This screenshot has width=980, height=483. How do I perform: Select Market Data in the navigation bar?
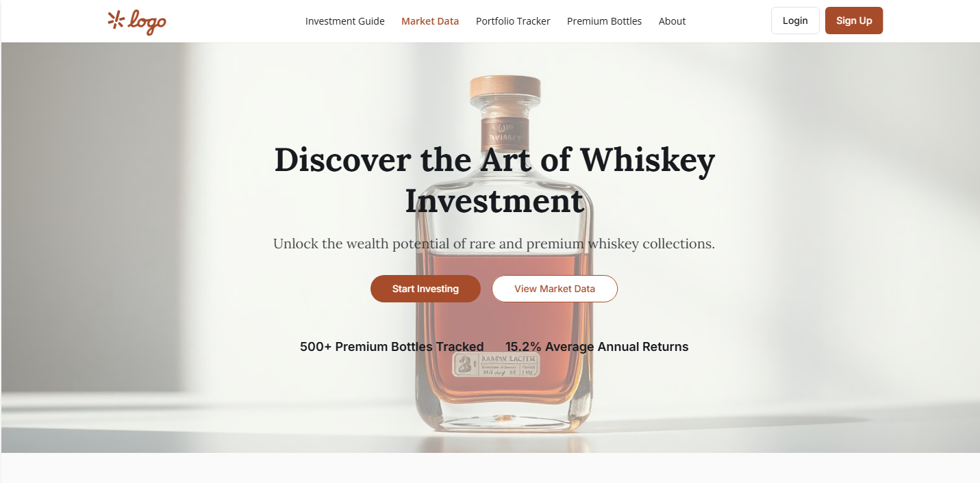point(430,21)
